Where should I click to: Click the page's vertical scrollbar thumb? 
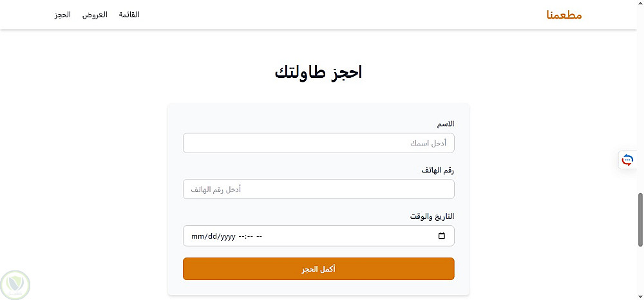tap(640, 219)
